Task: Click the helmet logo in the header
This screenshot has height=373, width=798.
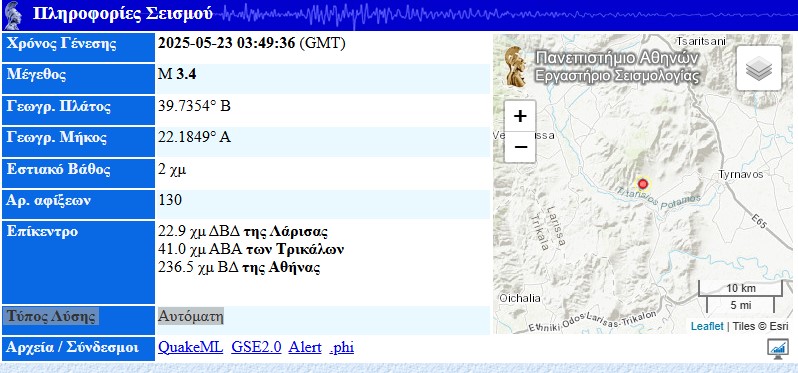Action: click(x=13, y=15)
